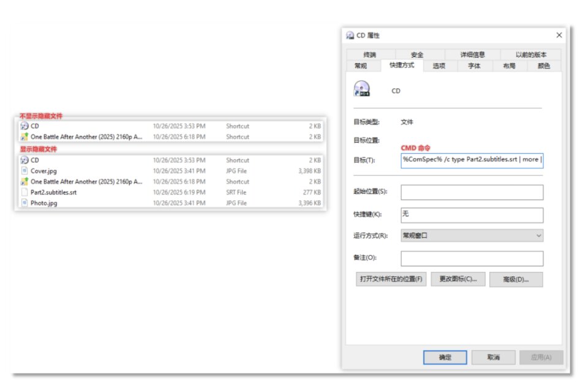
Task: Click the CD icon in the dialog title bar
Action: tap(350, 36)
